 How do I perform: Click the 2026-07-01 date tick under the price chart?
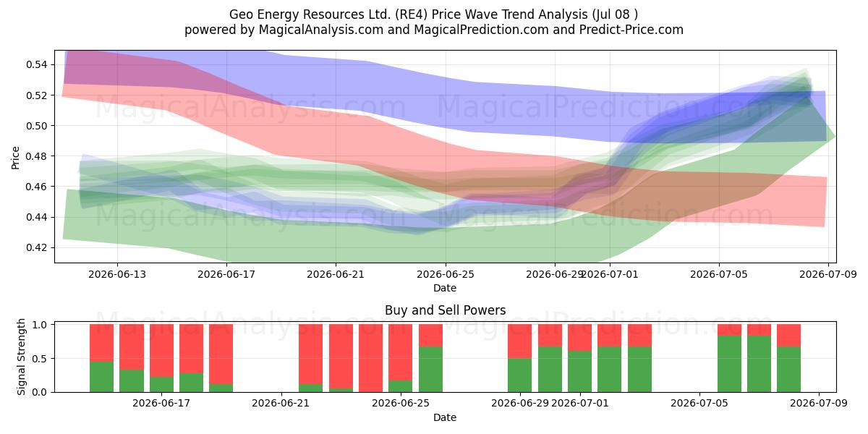point(610,274)
